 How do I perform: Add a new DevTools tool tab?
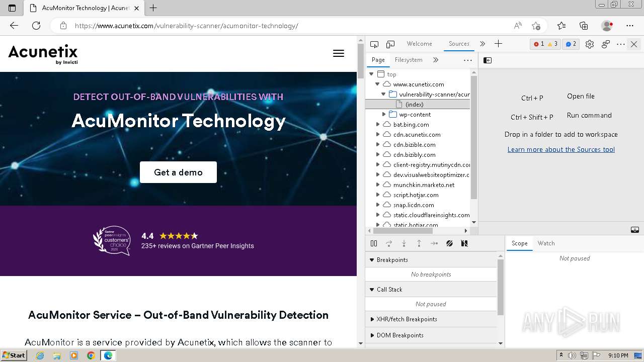[498, 44]
